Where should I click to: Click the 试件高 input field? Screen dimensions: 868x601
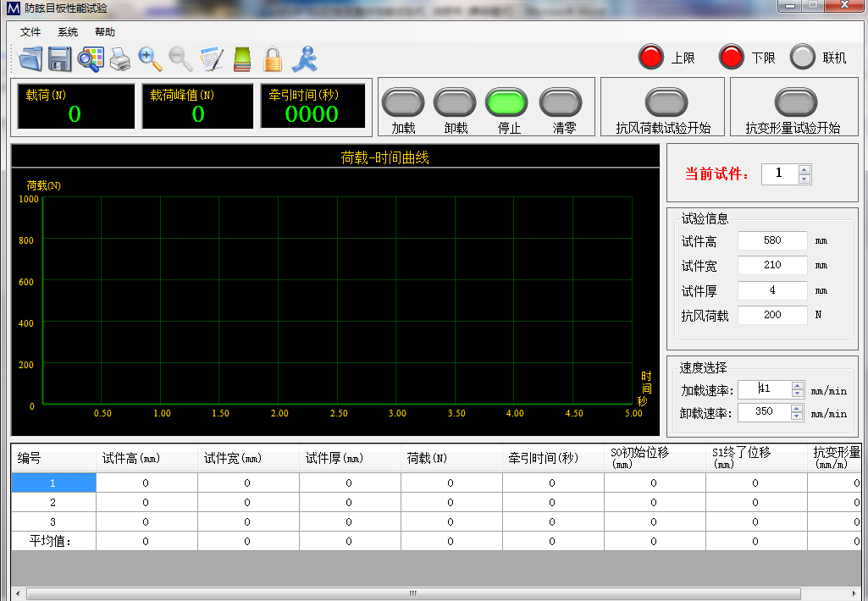[772, 240]
